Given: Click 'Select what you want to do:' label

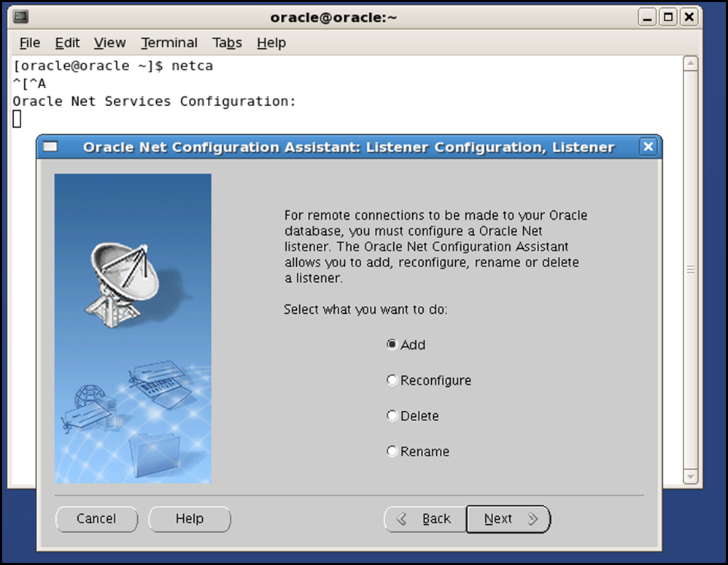Looking at the screenshot, I should [x=365, y=310].
